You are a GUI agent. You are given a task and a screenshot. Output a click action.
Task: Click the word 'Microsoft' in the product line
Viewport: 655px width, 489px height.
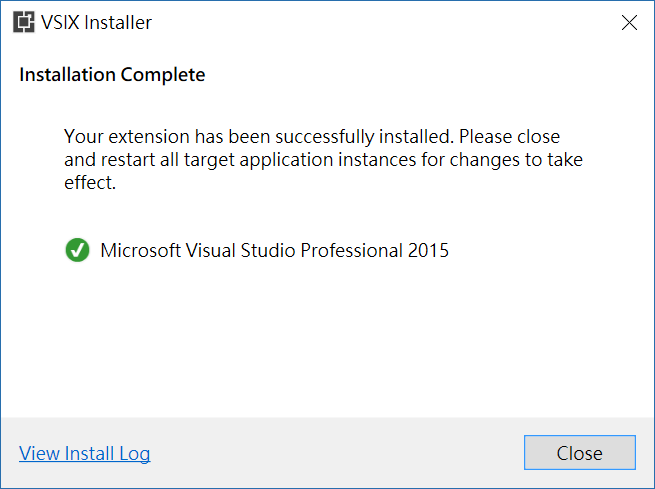click(140, 250)
